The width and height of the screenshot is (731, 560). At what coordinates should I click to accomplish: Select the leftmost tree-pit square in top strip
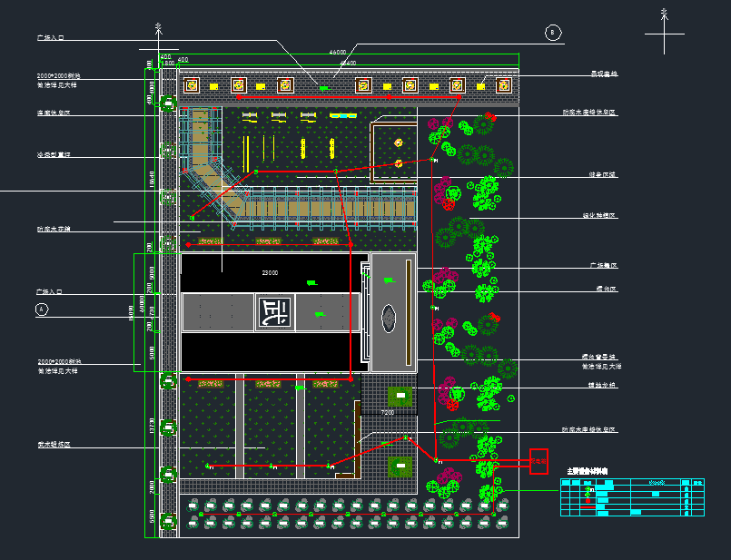coord(191,85)
